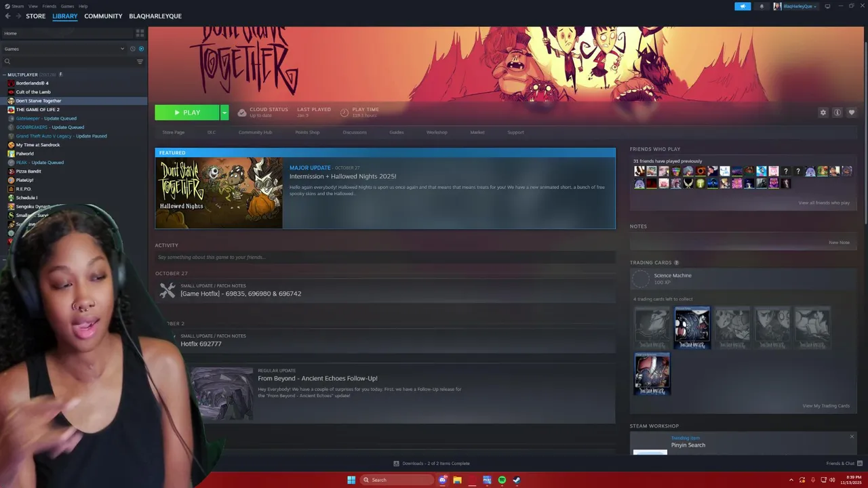Viewport: 868px width, 488px height.
Task: Open the Help menu
Action: [83, 6]
